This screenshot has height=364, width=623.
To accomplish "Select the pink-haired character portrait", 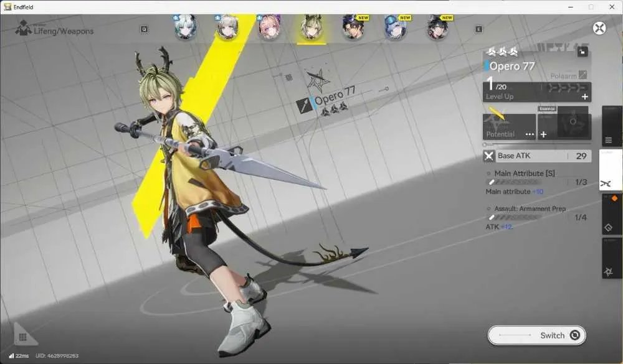I will pyautogui.click(x=270, y=27).
